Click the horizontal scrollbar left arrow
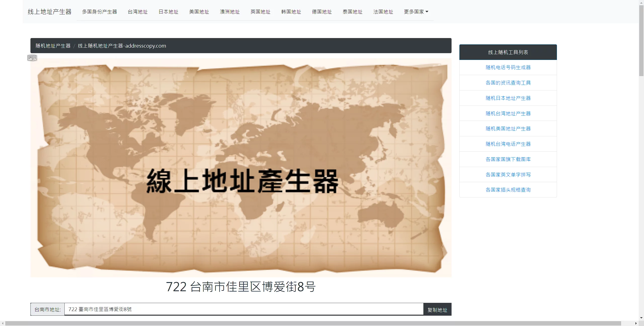Image resolution: width=644 pixels, height=326 pixels. pyautogui.click(x=3, y=323)
